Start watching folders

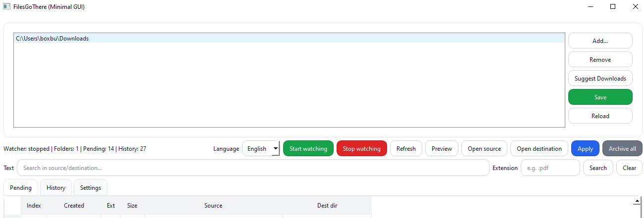308,148
